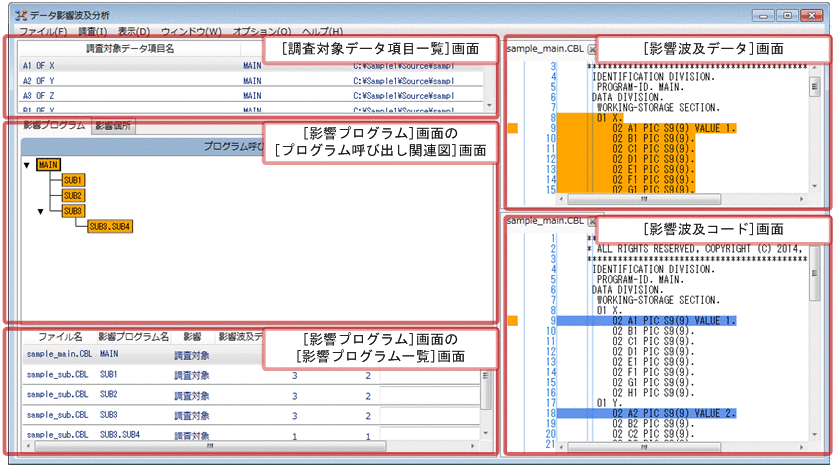
Task: Collapse the SUB3 tree node arrow
Action: (41, 211)
